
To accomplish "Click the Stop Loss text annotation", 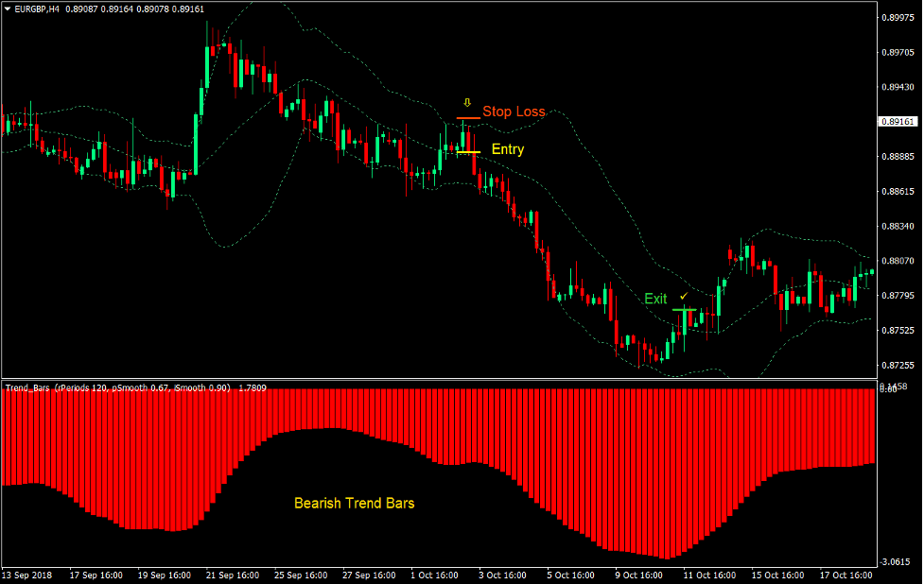I will click(513, 112).
